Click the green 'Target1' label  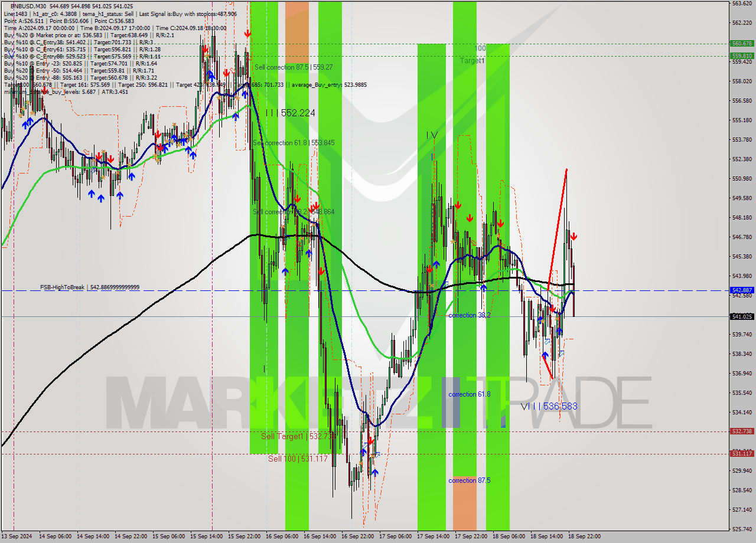(472, 61)
